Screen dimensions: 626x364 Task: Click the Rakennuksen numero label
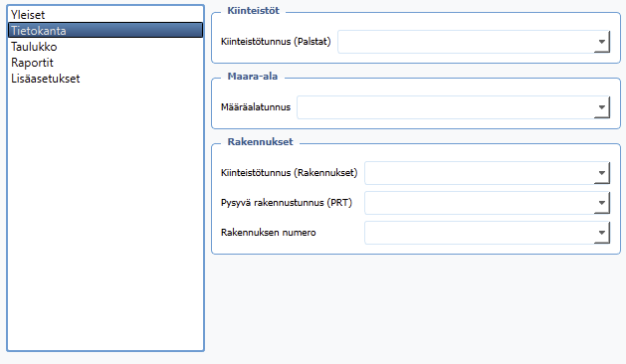tap(269, 233)
